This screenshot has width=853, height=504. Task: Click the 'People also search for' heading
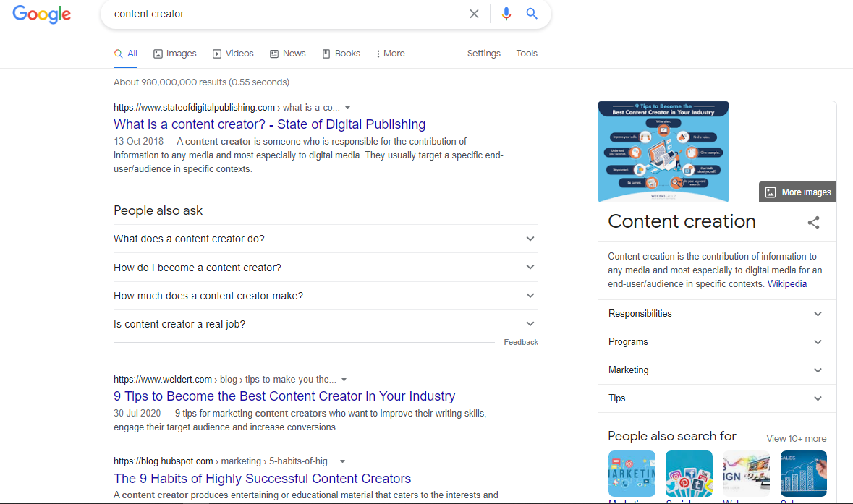coord(672,436)
